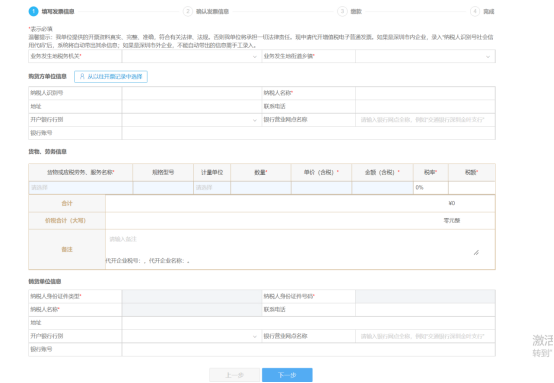The image size is (554, 383).
Task: Click 从以往开票记录中选择 button
Action: tap(111, 76)
